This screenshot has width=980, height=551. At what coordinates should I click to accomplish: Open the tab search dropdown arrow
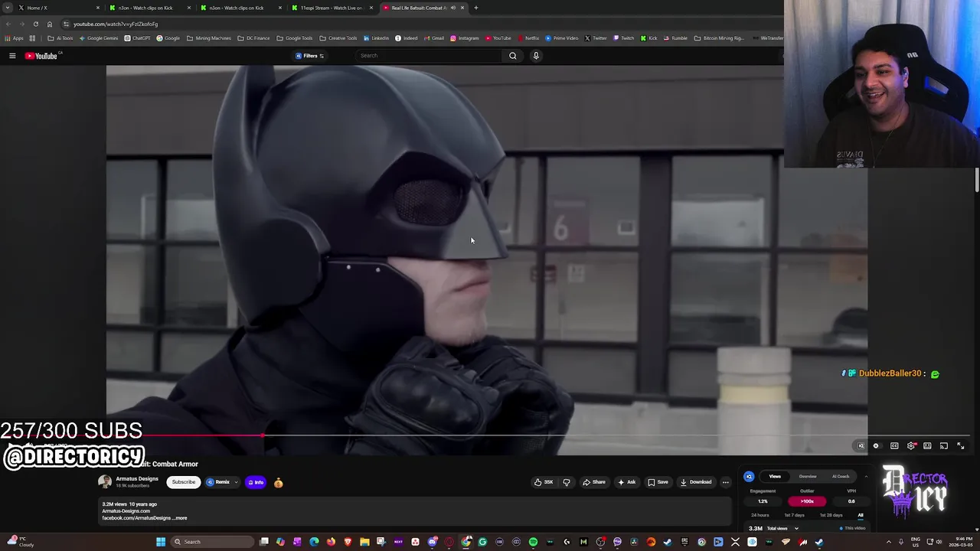click(x=8, y=8)
